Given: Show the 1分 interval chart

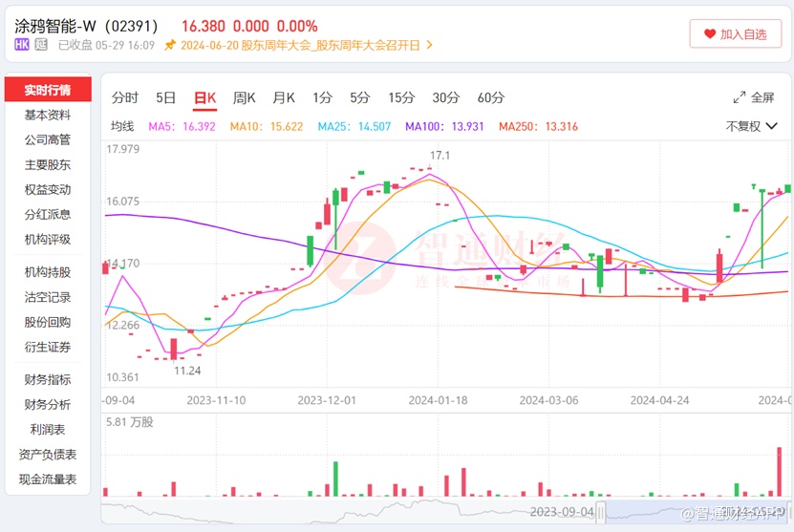Looking at the screenshot, I should pos(323,97).
